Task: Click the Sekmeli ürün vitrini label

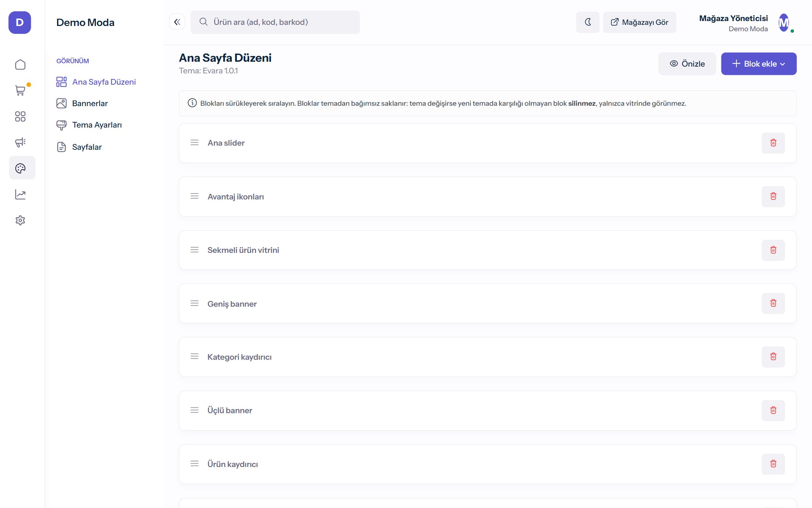Action: (243, 250)
